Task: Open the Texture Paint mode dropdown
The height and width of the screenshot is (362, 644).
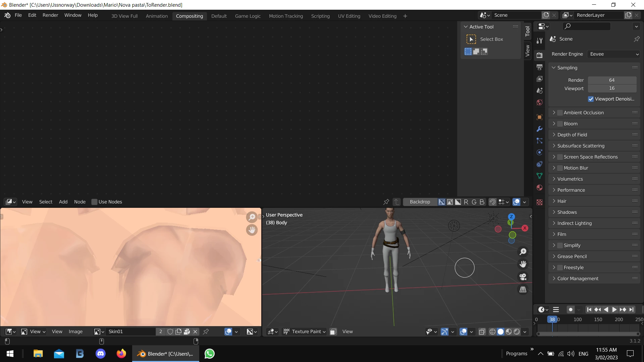Action: 305,331
